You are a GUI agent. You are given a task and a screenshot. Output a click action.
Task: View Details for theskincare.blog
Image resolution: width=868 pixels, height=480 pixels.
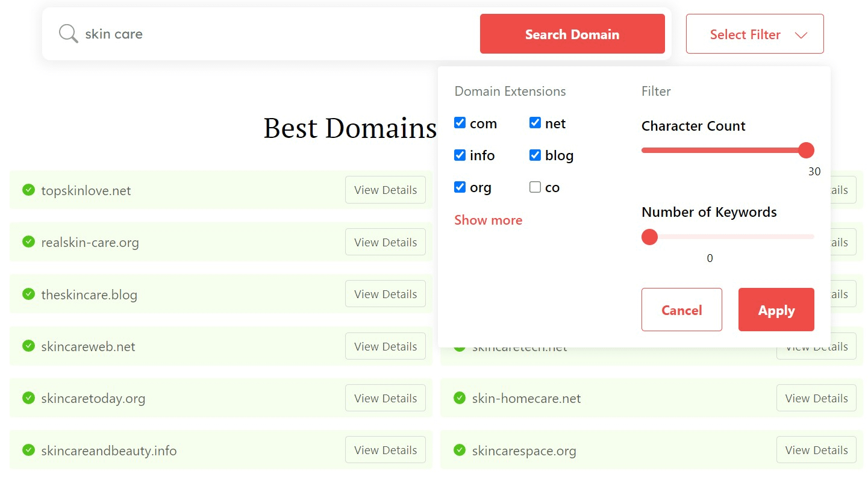tap(386, 294)
